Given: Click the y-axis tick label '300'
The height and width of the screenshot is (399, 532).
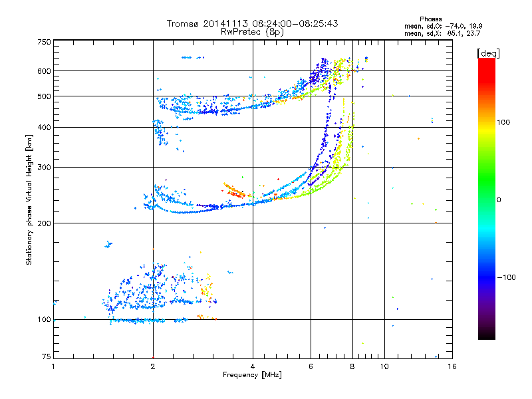Looking at the screenshot, I should (x=44, y=168).
